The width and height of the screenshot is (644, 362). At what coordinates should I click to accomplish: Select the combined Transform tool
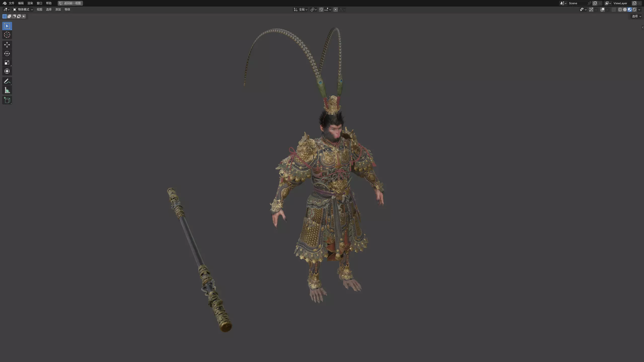click(x=7, y=71)
